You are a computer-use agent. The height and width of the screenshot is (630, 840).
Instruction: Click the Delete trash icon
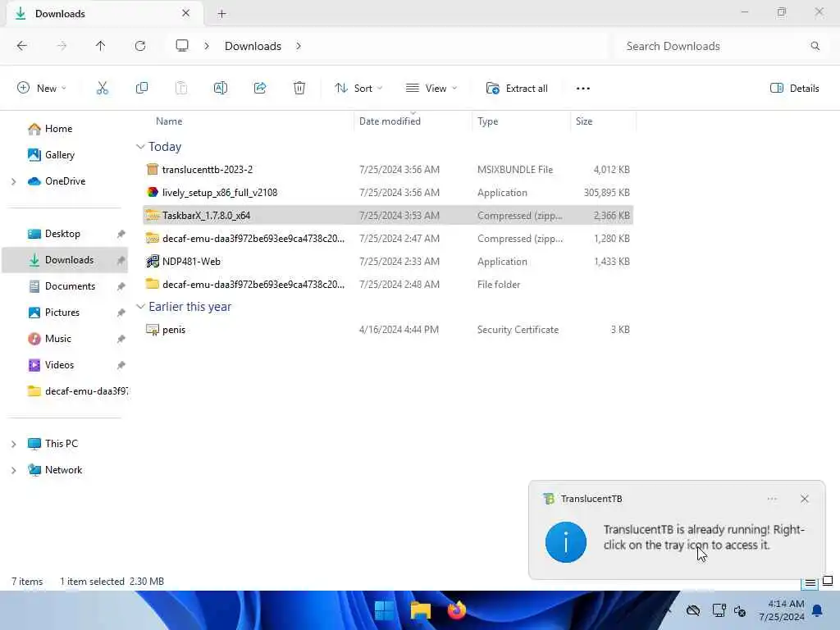[x=299, y=89]
